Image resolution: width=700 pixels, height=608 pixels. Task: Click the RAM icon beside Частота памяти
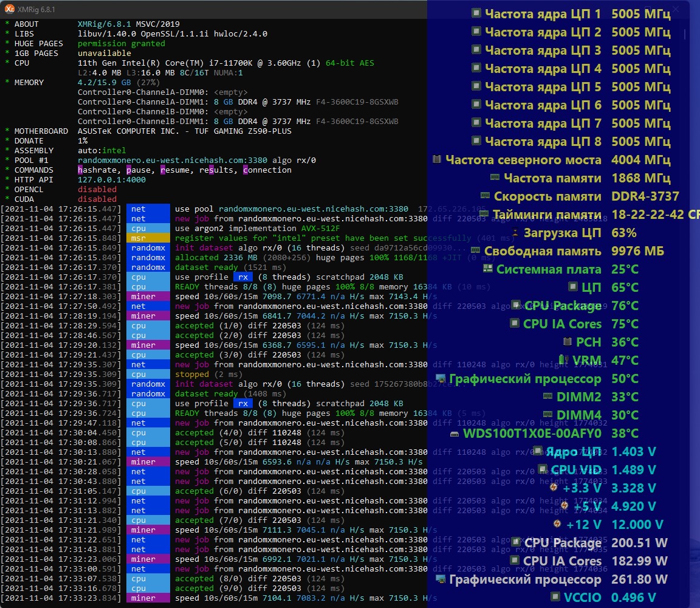(495, 177)
